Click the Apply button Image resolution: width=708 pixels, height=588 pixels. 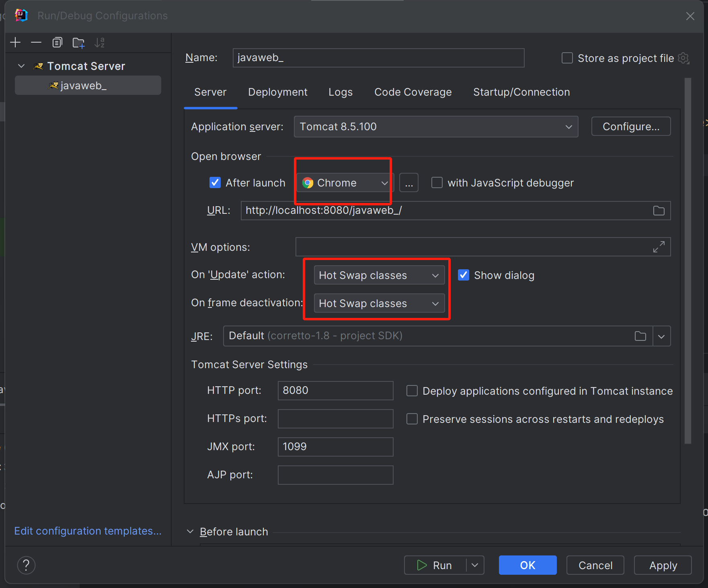point(663,565)
